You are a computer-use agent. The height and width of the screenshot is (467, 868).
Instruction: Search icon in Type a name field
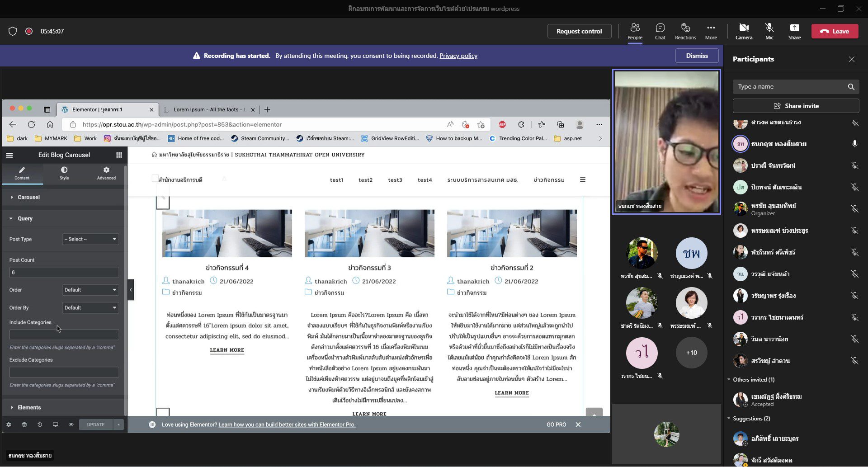851,87
